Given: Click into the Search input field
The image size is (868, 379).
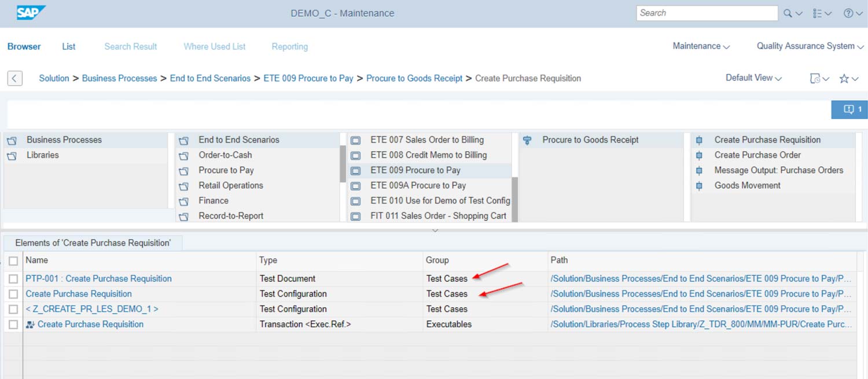Looking at the screenshot, I should point(706,13).
